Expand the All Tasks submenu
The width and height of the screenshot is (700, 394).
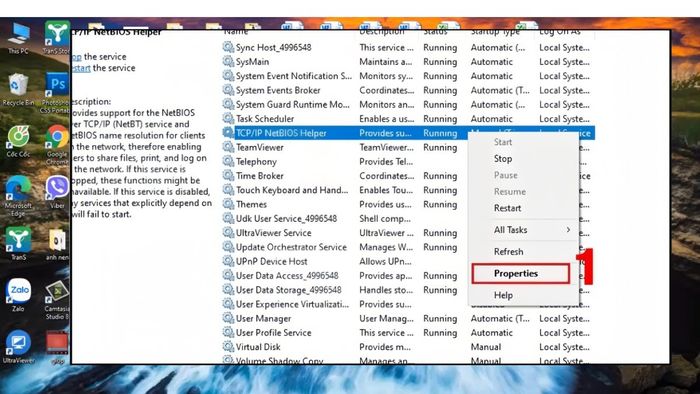(523, 230)
